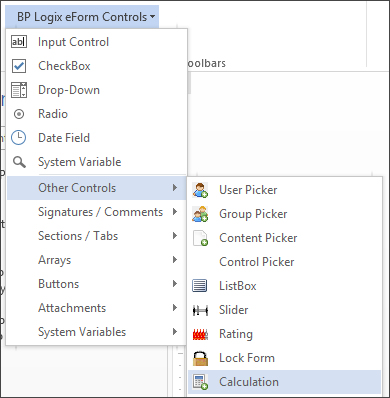Image resolution: width=390 pixels, height=398 pixels.
Task: Open the BP Logix eForm Controls dropdown
Action: click(x=82, y=17)
